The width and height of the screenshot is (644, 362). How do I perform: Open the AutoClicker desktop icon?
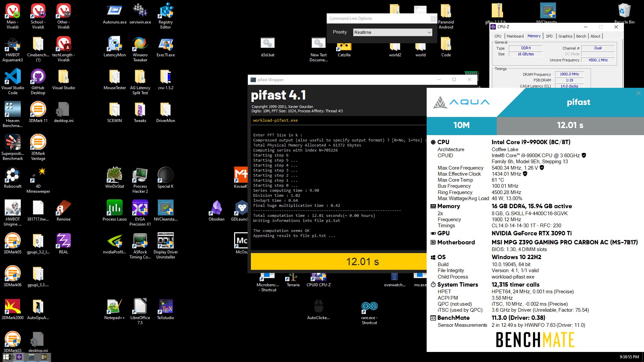click(x=319, y=309)
